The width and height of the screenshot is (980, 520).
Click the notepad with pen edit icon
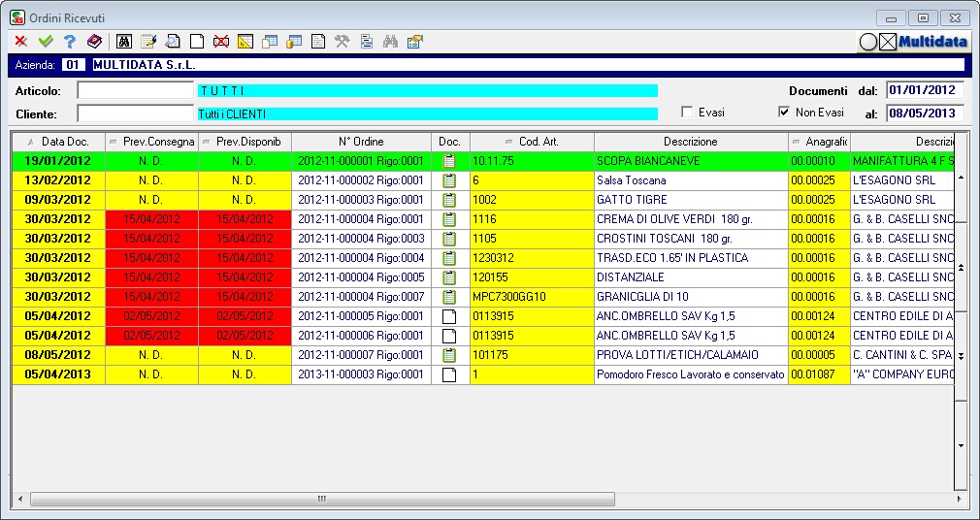pos(148,42)
